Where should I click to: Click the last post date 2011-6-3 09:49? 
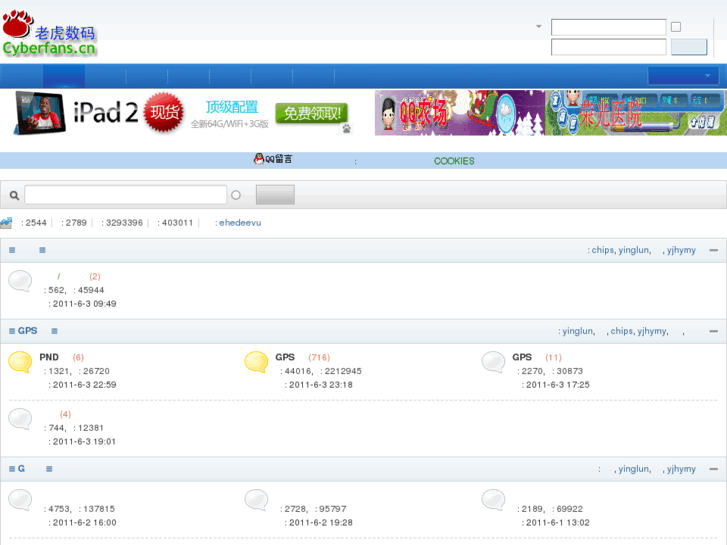[84, 304]
